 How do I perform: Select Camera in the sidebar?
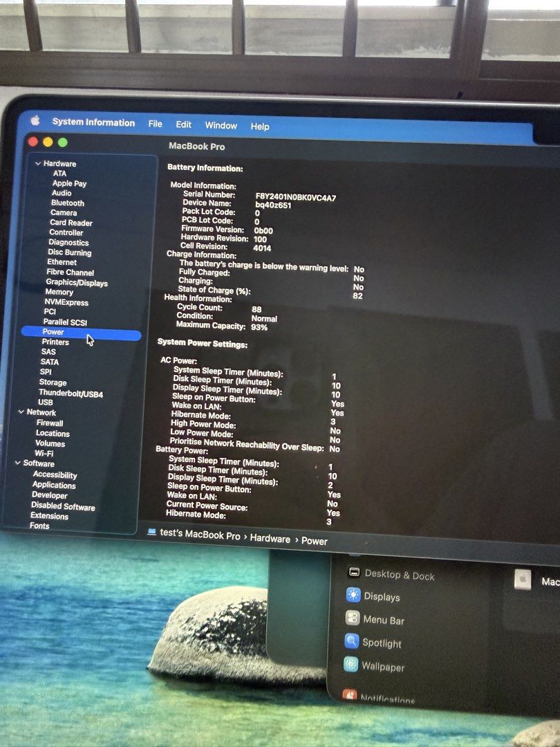(64, 212)
